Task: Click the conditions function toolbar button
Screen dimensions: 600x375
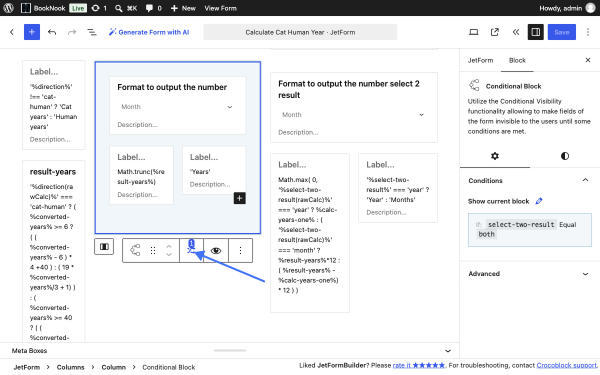Action: coord(191,250)
